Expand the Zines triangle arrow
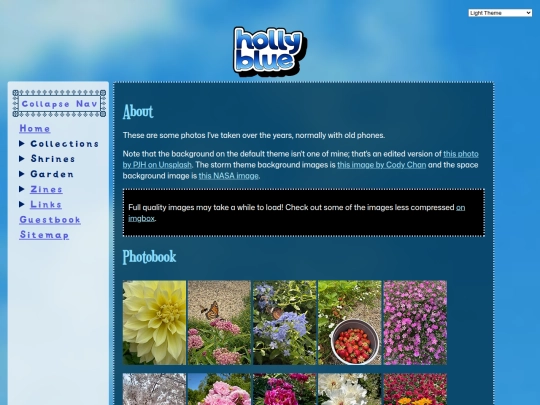Viewport: 540px width, 405px height. coord(22,189)
